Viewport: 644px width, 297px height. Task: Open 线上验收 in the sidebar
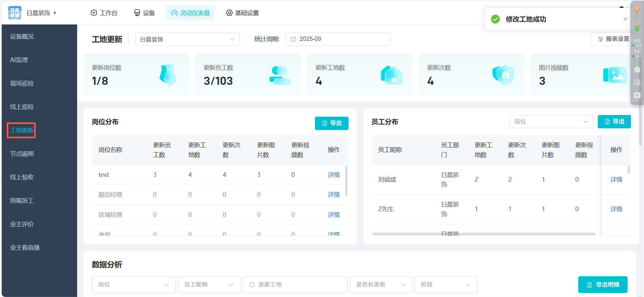point(22,177)
